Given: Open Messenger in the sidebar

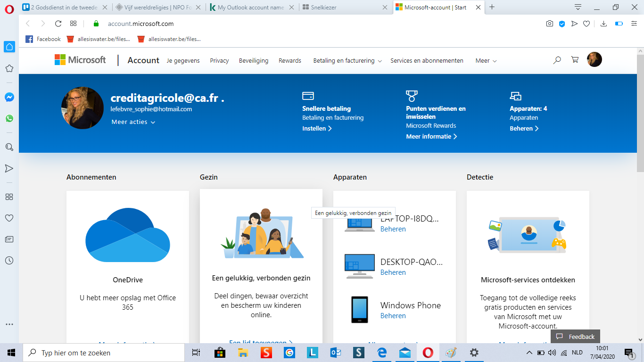Looking at the screenshot, I should coord(9,97).
